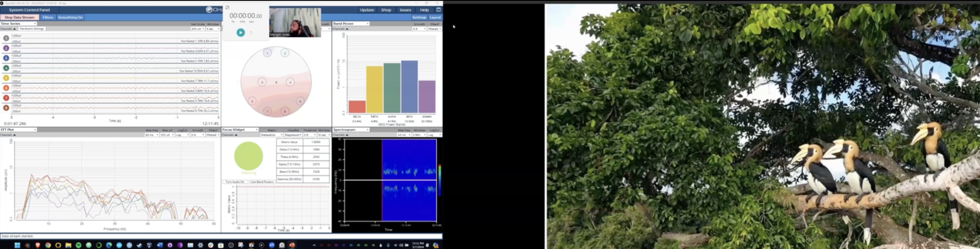Click the Spectrogram color scale bar
Viewport: 980px width, 249px height.
point(440,180)
